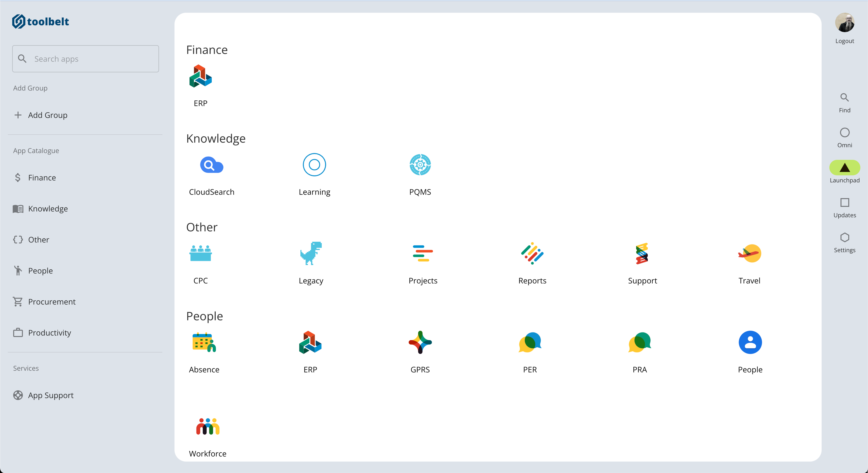Go to Knowledge catalogue category
Viewport: 868px width, 473px height.
(48, 209)
